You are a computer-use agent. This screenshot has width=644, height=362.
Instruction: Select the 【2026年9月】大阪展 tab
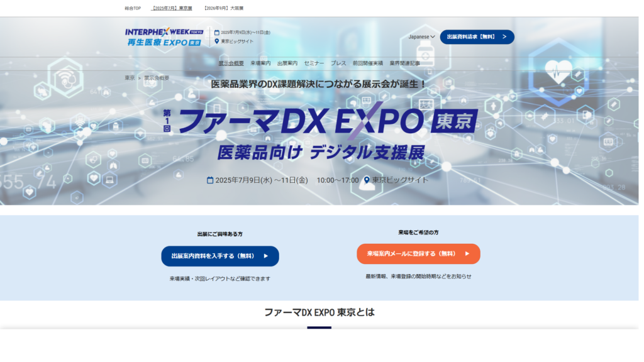tap(223, 8)
